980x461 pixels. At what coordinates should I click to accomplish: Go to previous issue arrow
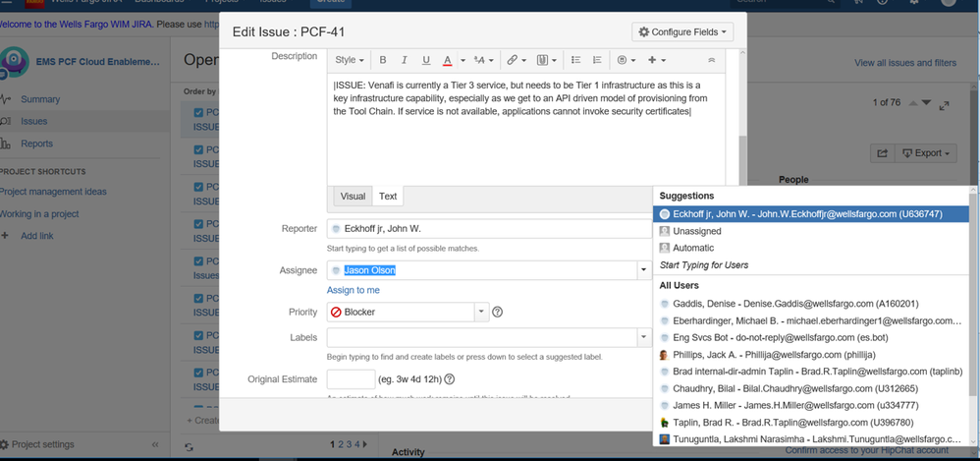[913, 102]
